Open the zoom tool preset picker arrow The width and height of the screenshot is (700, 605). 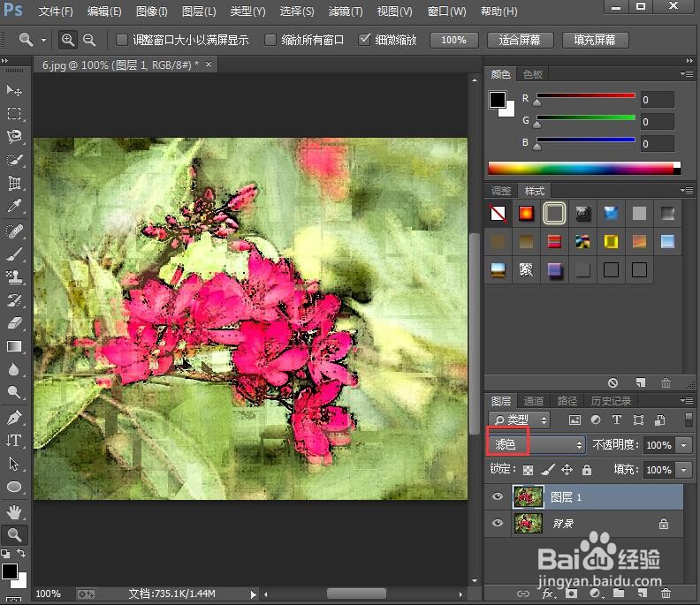coord(44,40)
